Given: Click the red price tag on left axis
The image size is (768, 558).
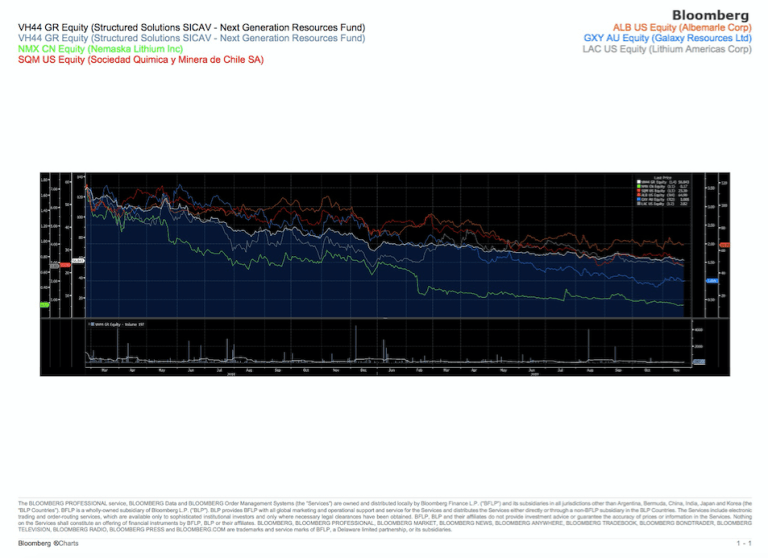Looking at the screenshot, I should point(65,265).
